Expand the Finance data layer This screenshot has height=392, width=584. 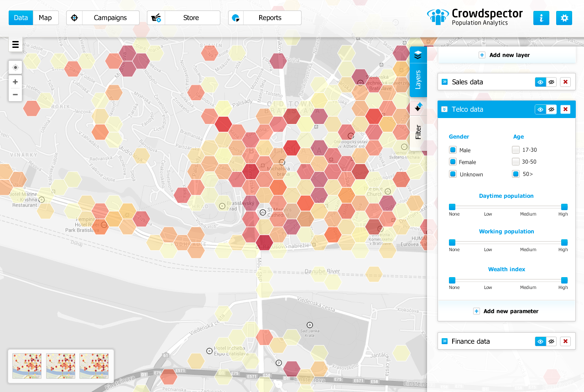444,341
